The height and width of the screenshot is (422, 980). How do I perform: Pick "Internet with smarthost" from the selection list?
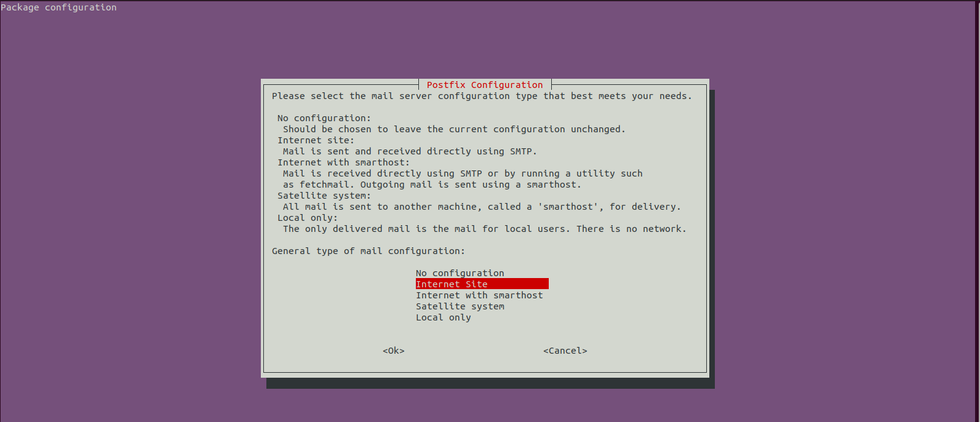click(479, 295)
